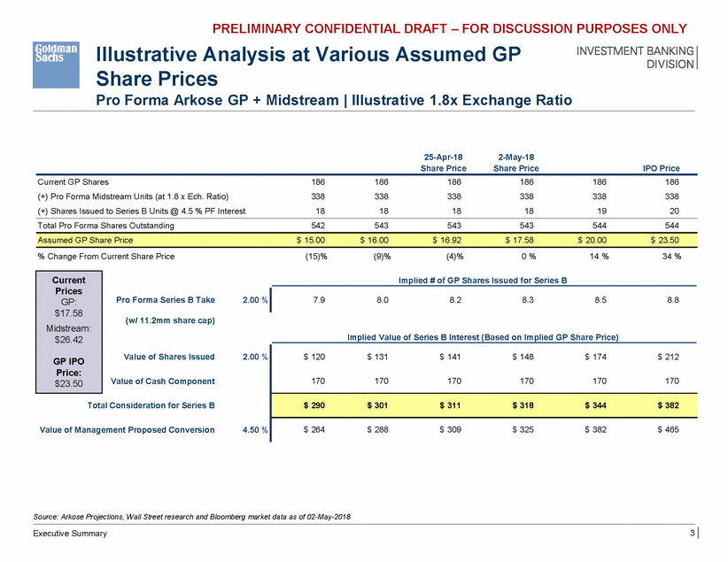Click the 4.50 % conversion percentage
The image size is (728, 562).
pyautogui.click(x=255, y=430)
